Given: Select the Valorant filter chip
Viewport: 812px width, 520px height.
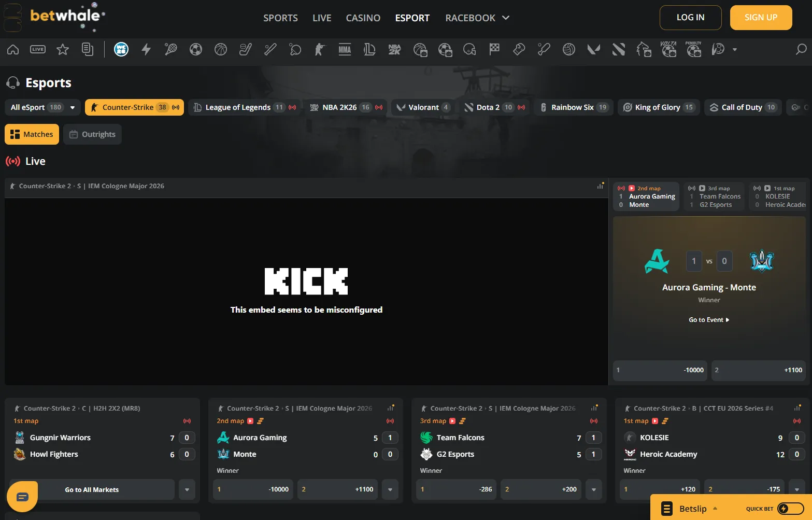Looking at the screenshot, I should [x=423, y=107].
